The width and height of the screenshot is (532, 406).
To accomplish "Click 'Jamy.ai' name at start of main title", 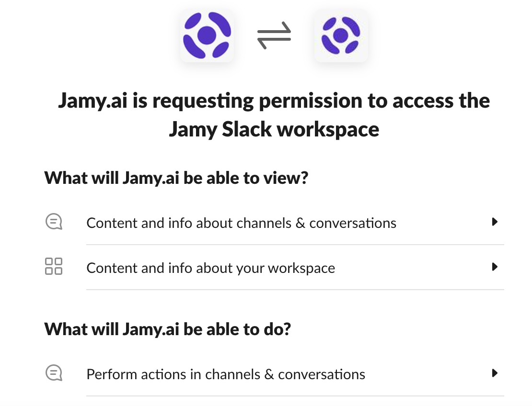I will pos(93,101).
